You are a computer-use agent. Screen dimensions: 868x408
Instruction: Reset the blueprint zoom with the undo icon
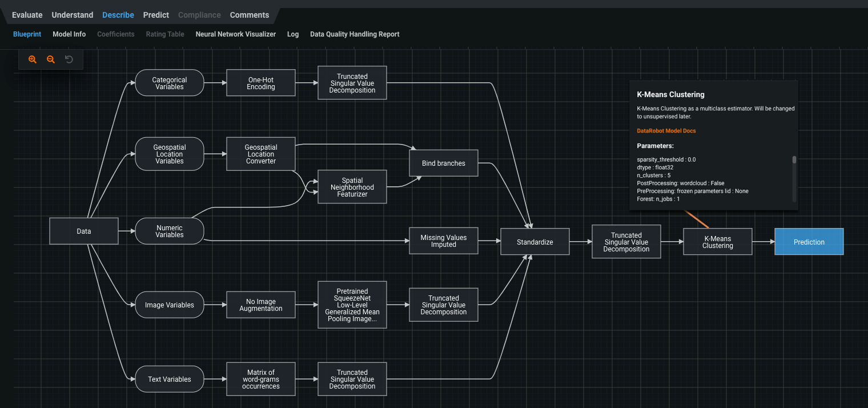[x=69, y=59]
